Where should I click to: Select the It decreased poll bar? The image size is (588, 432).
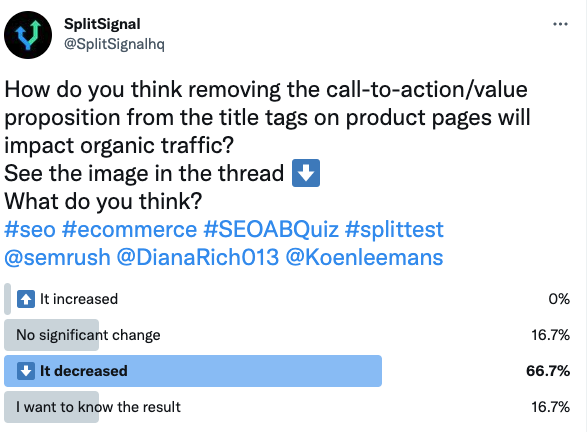(193, 371)
